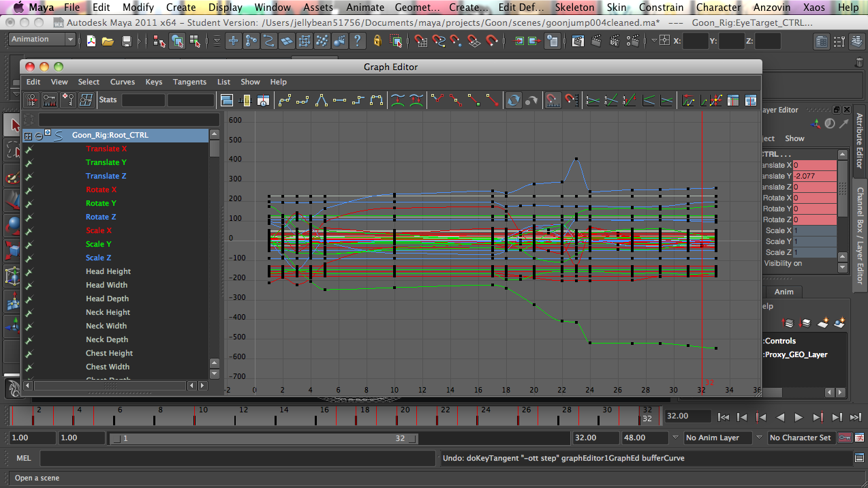Image resolution: width=868 pixels, height=488 pixels.
Task: Click the frame all icon in Graph Editor
Action: click(x=227, y=100)
